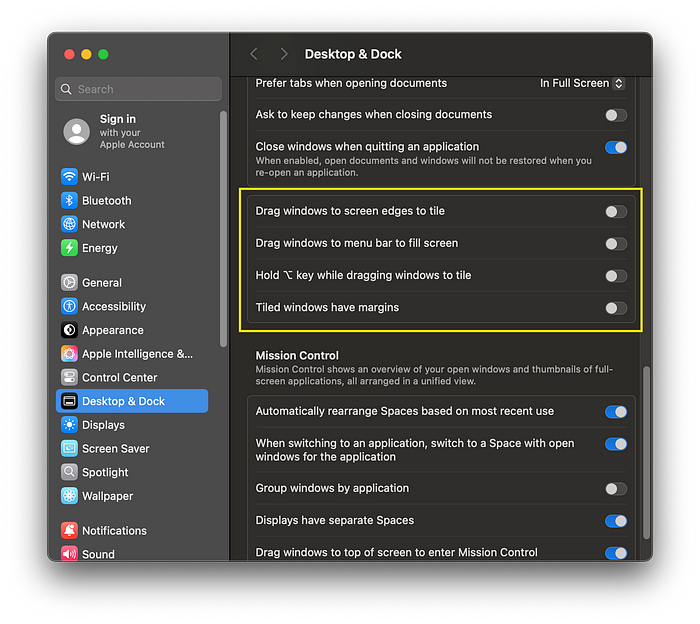This screenshot has height=624, width=700.
Task: Click the Screen Saver icon
Action: [x=69, y=448]
